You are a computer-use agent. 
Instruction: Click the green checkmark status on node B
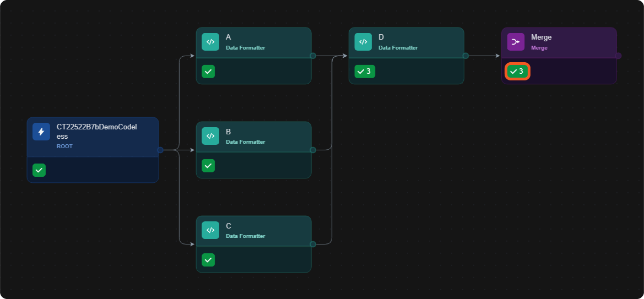[x=208, y=166]
